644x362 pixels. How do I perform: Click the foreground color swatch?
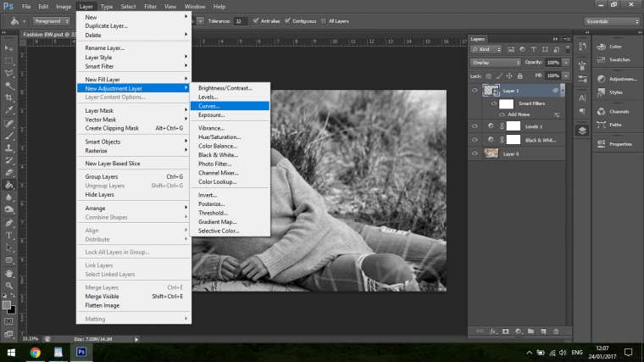[x=6, y=305]
